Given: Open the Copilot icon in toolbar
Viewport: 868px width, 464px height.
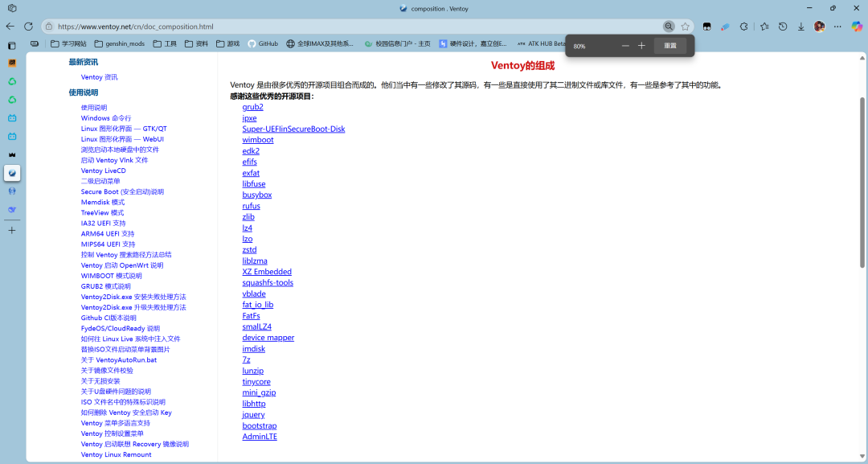Looking at the screenshot, I should point(857,27).
